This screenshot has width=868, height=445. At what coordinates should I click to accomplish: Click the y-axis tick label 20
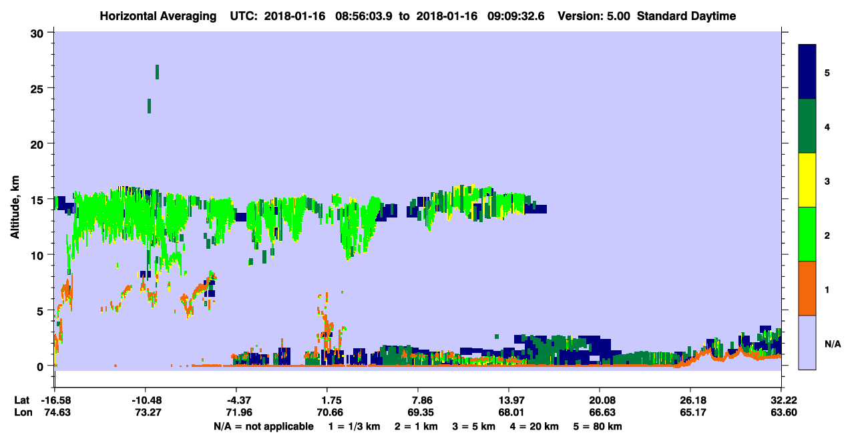pyautogui.click(x=39, y=143)
